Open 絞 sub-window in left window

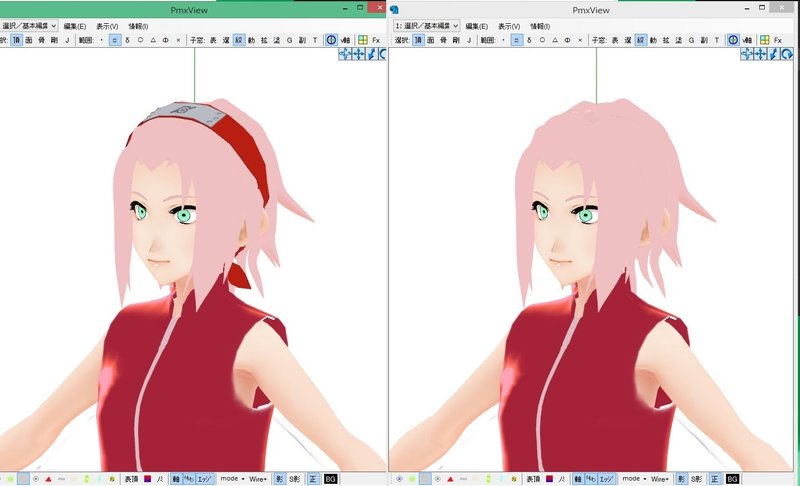click(x=239, y=40)
